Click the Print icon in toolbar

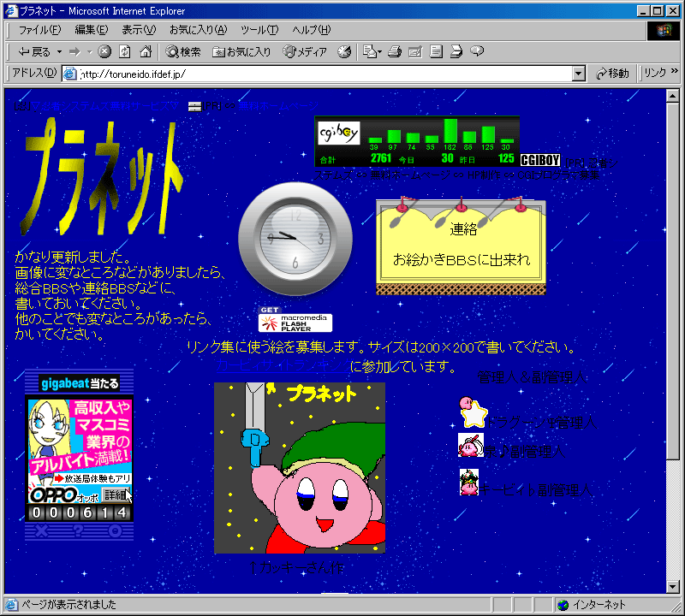coord(395,52)
